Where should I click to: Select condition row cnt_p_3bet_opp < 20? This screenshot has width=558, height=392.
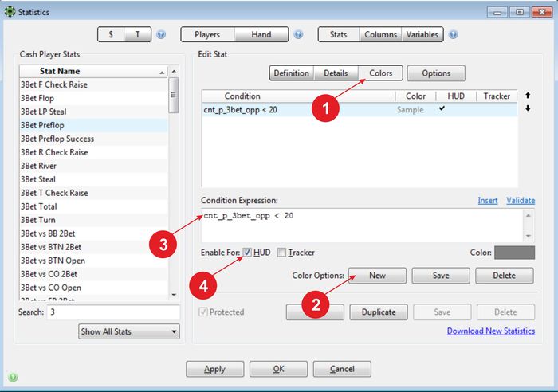pos(360,110)
